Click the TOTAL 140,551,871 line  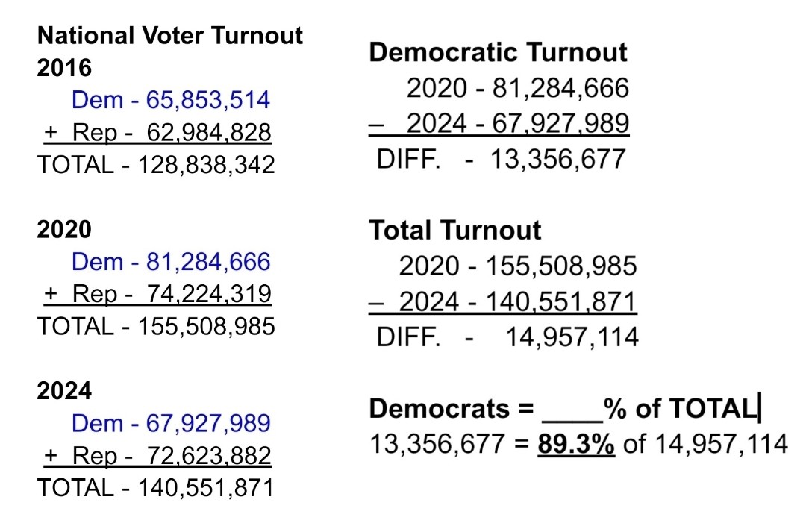156,488
